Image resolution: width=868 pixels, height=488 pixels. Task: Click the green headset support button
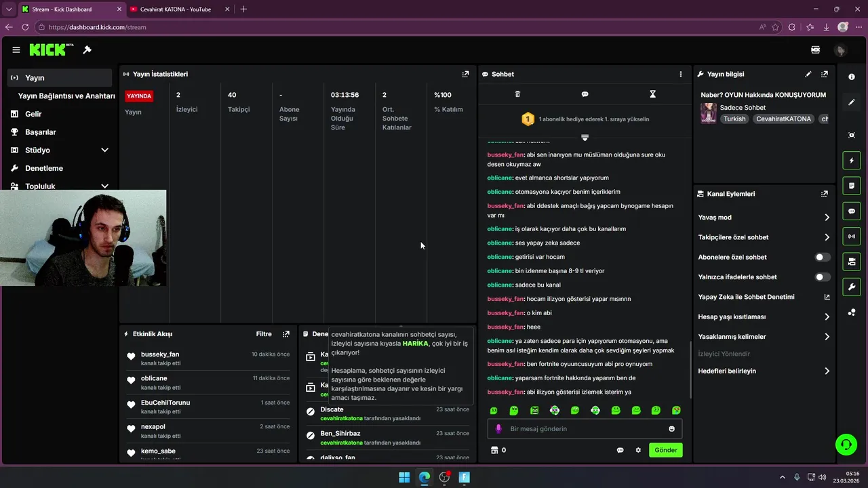click(846, 445)
